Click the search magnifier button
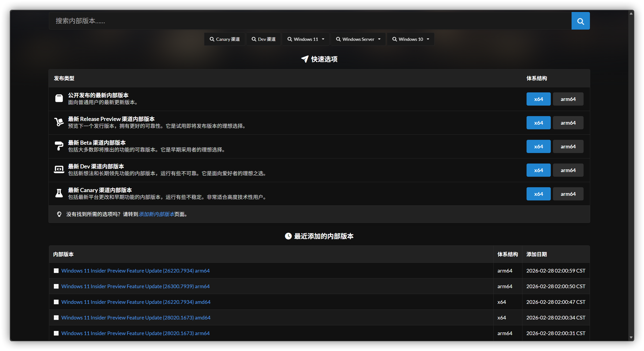Viewport: 644px width, 351px height. pyautogui.click(x=580, y=21)
